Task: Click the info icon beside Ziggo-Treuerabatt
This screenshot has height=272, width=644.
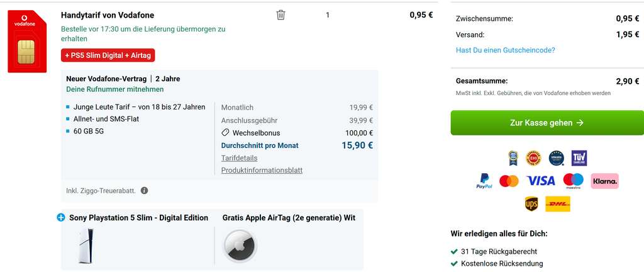Action: click(x=144, y=191)
